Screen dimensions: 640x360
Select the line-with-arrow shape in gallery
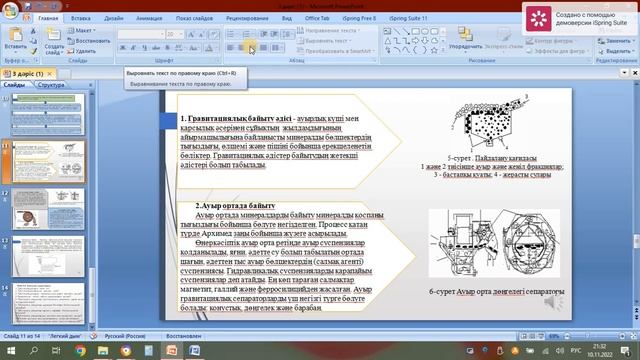406,31
